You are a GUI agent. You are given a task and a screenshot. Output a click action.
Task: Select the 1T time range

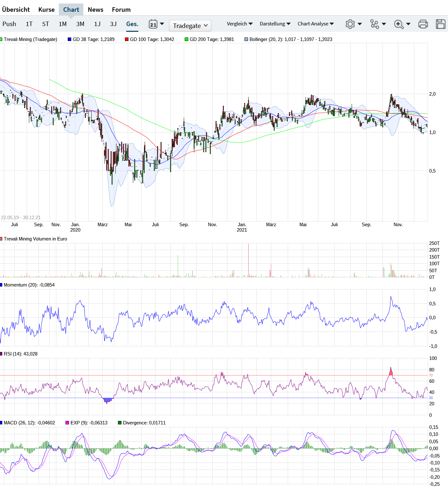point(29,24)
